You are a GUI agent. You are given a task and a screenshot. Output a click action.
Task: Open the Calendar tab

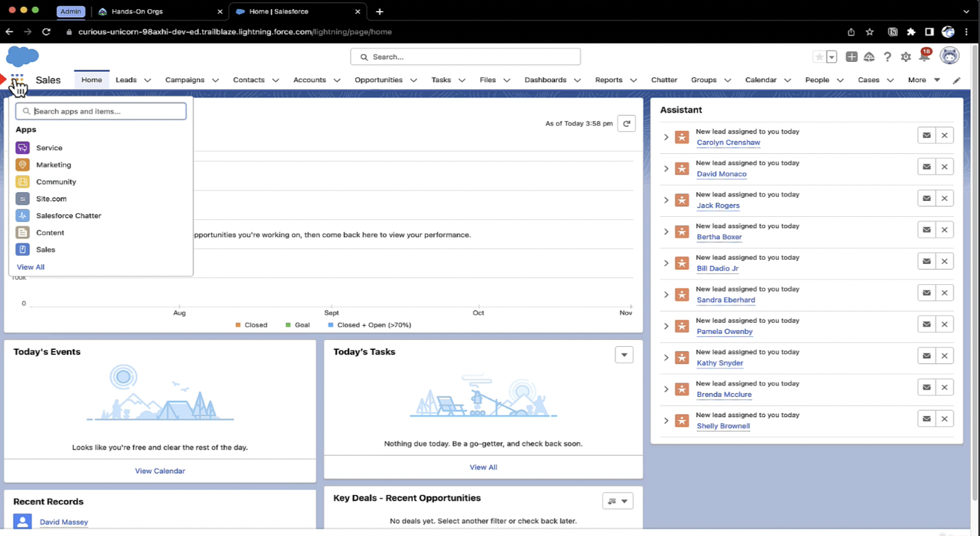[761, 80]
